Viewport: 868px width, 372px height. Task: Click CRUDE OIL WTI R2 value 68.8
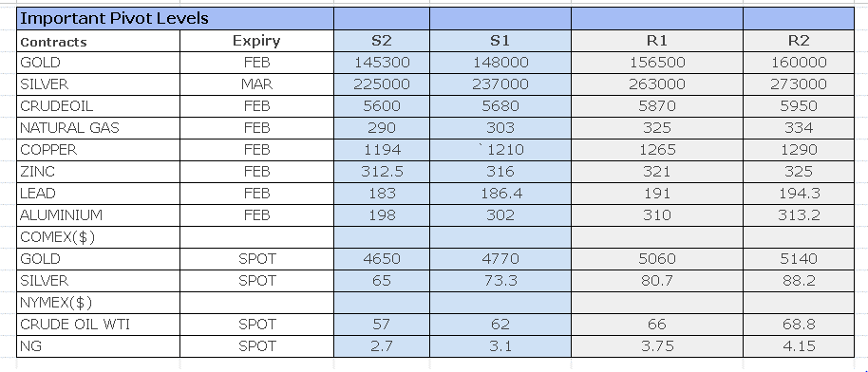799,325
